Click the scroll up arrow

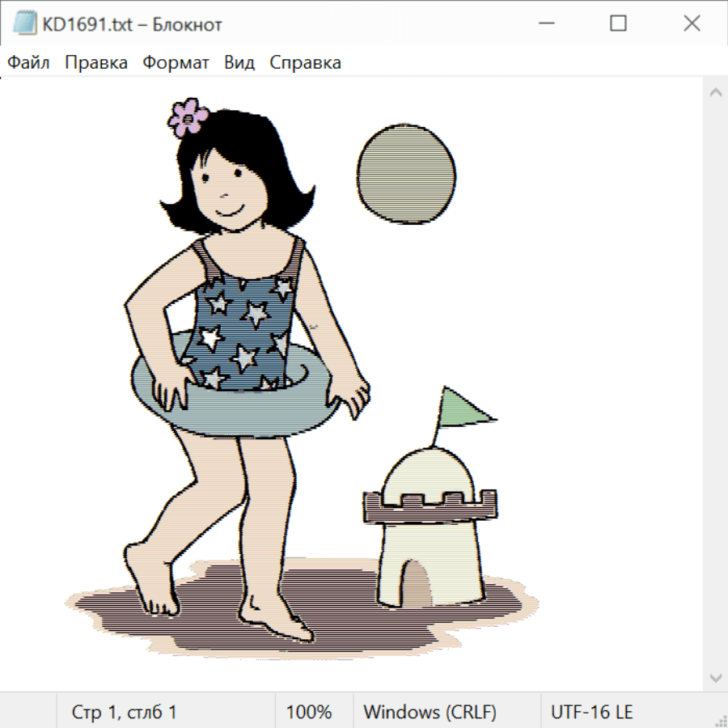tap(715, 93)
